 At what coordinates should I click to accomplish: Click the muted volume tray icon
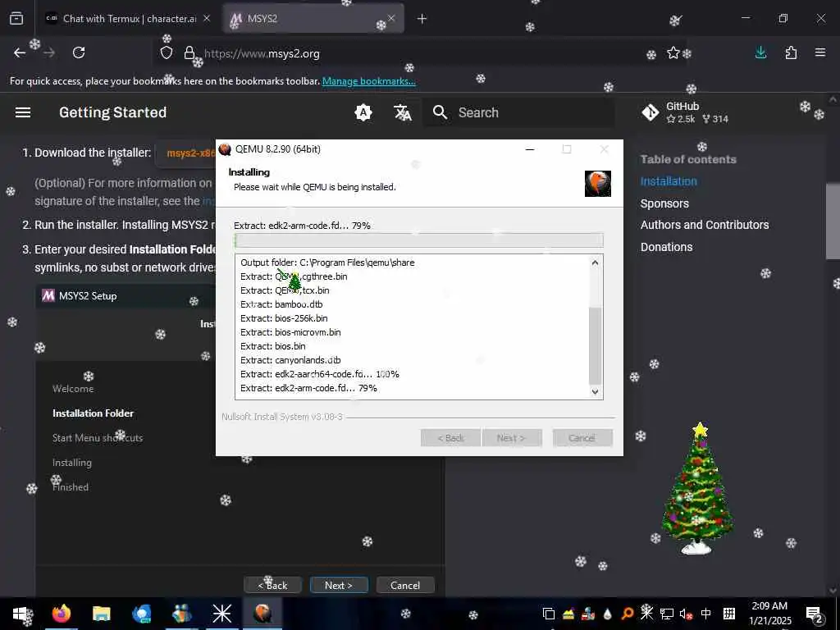pyautogui.click(x=686, y=614)
